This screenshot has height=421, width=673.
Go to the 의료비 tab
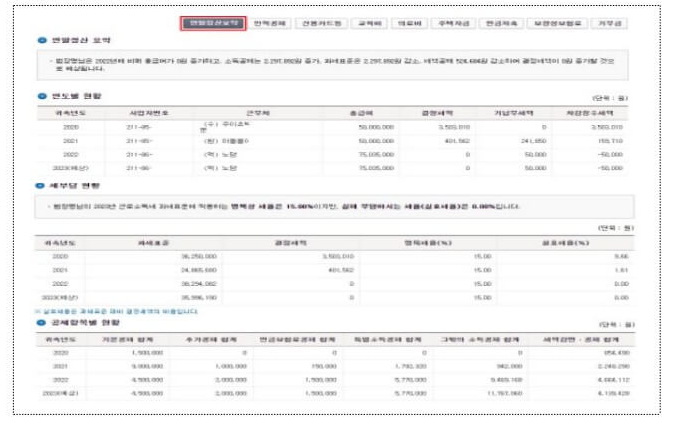coord(409,23)
